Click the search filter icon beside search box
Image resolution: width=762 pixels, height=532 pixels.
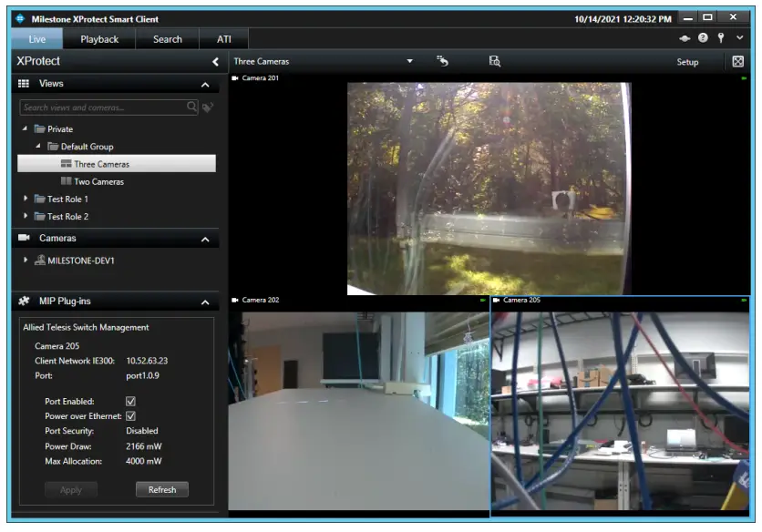(208, 107)
